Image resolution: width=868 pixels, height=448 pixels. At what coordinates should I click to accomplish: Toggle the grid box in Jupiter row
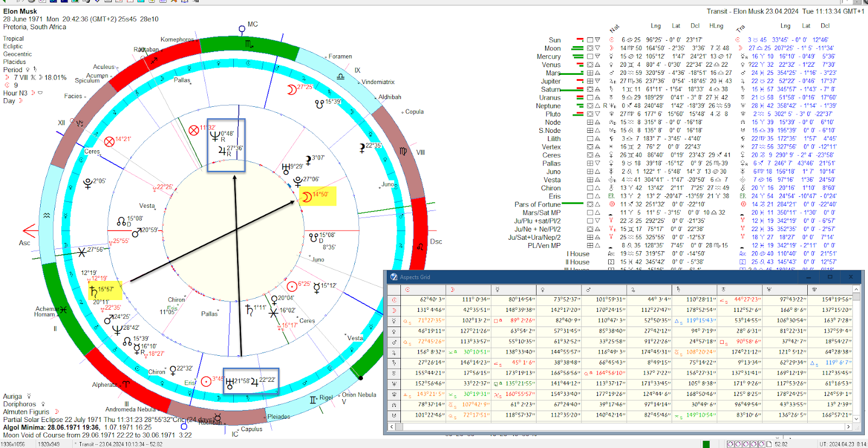tap(590, 81)
